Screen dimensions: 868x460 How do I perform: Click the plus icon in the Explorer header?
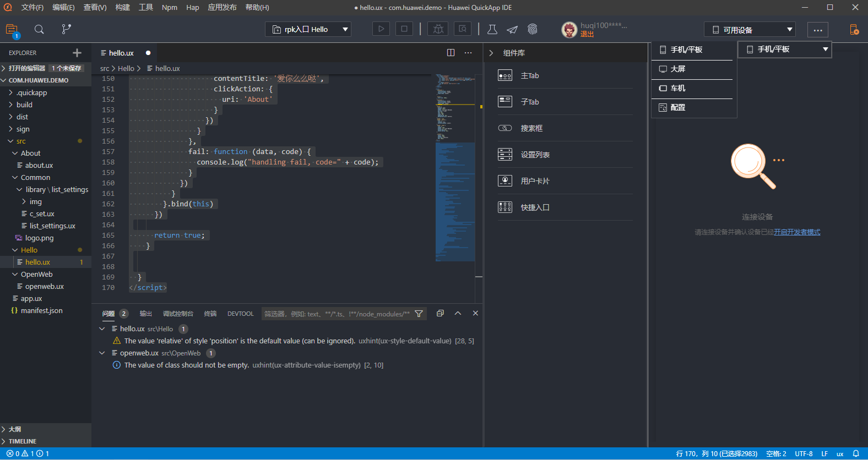[77, 53]
